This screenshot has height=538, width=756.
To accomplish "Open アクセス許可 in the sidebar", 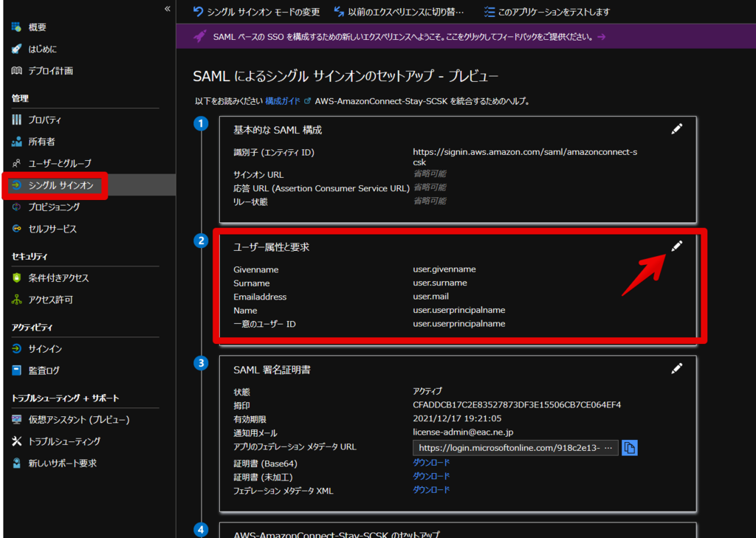I will click(51, 300).
